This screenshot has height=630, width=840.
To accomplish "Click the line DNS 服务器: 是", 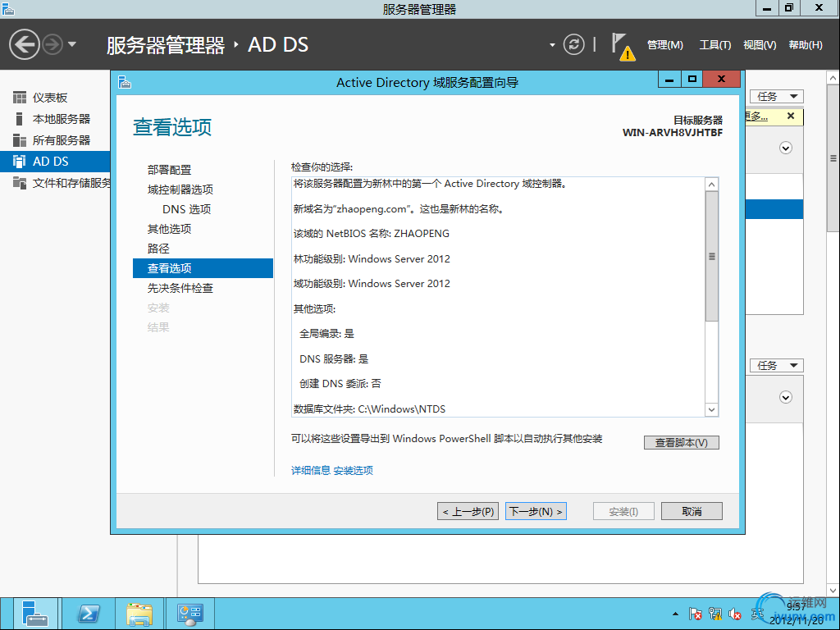I will pyautogui.click(x=334, y=359).
